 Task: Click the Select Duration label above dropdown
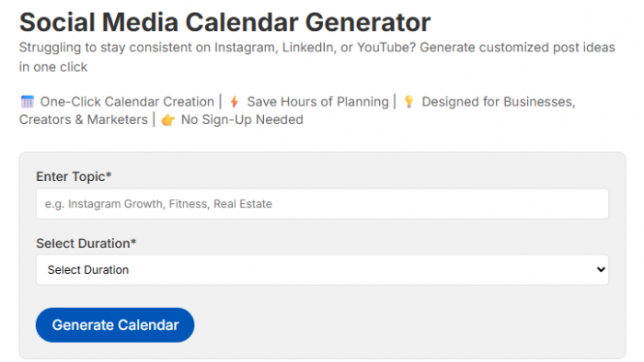point(86,243)
